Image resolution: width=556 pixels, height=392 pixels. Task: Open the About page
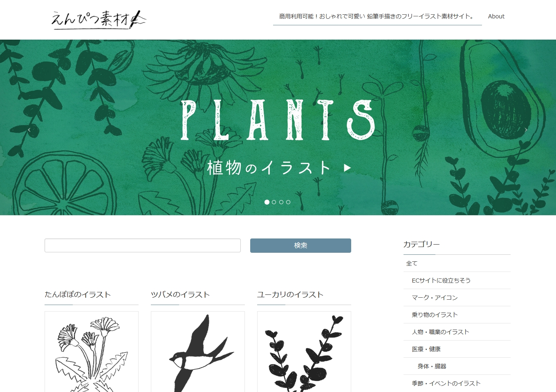coord(496,16)
